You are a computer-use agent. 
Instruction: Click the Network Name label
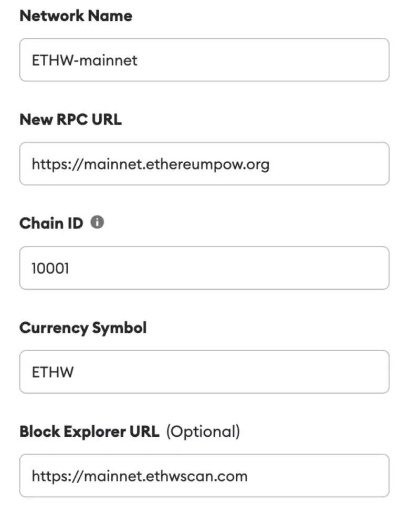click(x=76, y=16)
